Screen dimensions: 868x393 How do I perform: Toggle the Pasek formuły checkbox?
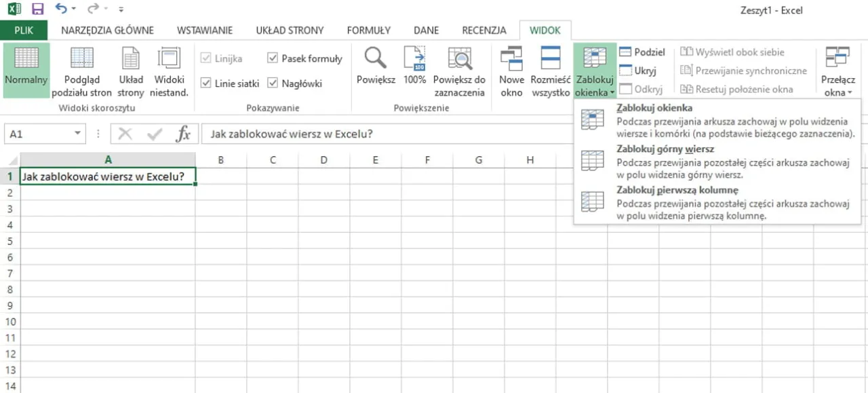tap(273, 58)
